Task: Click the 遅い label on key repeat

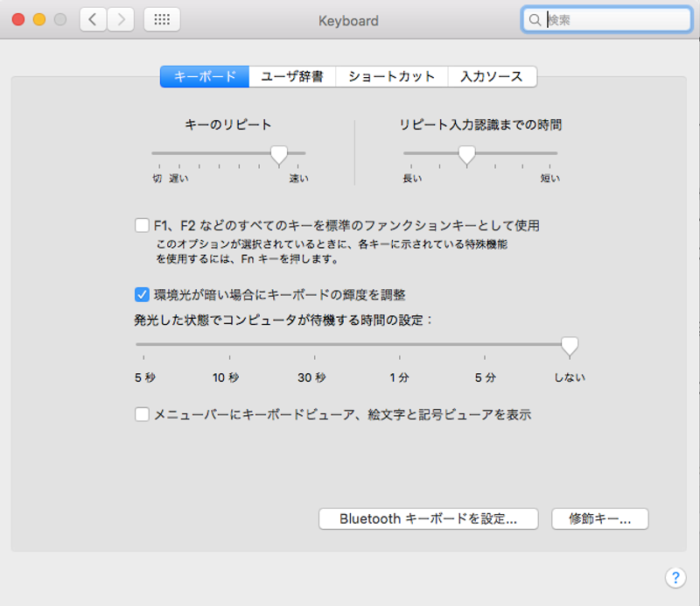Action: 179,179
